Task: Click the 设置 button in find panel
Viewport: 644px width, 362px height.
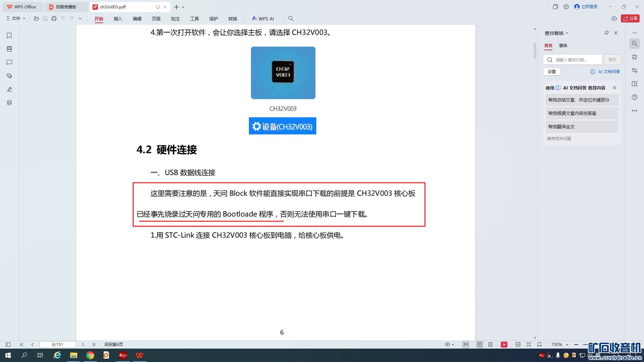Action: pyautogui.click(x=551, y=72)
